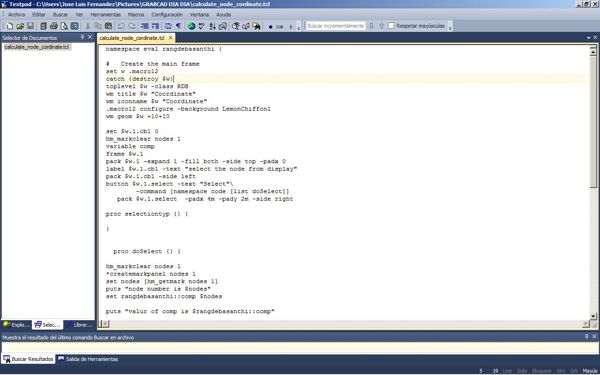Toggle visible paragraph marks icon
This screenshot has width=600, height=375.
pyautogui.click(x=178, y=26)
